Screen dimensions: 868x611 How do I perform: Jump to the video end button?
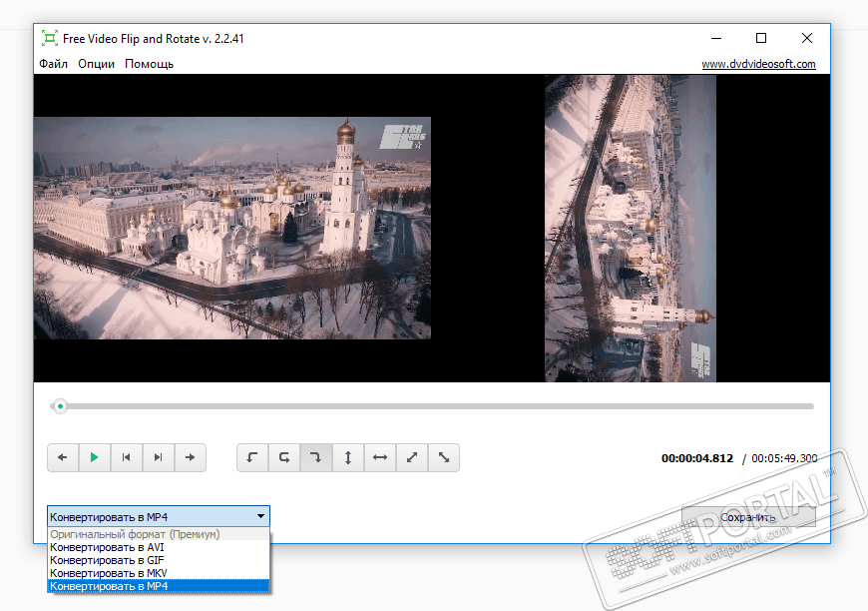point(159,457)
